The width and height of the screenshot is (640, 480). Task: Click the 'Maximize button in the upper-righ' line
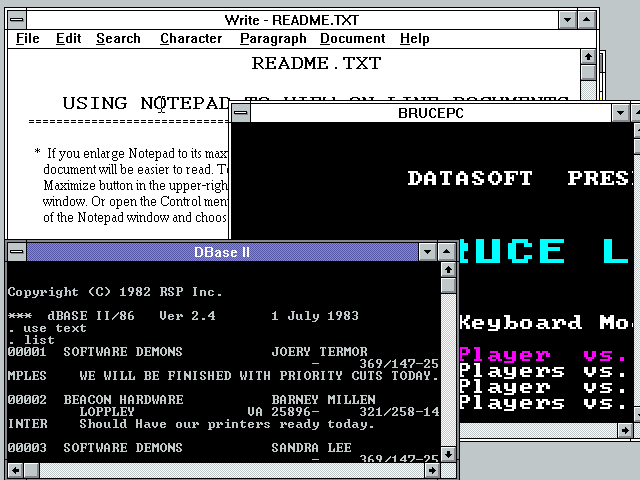click(136, 185)
